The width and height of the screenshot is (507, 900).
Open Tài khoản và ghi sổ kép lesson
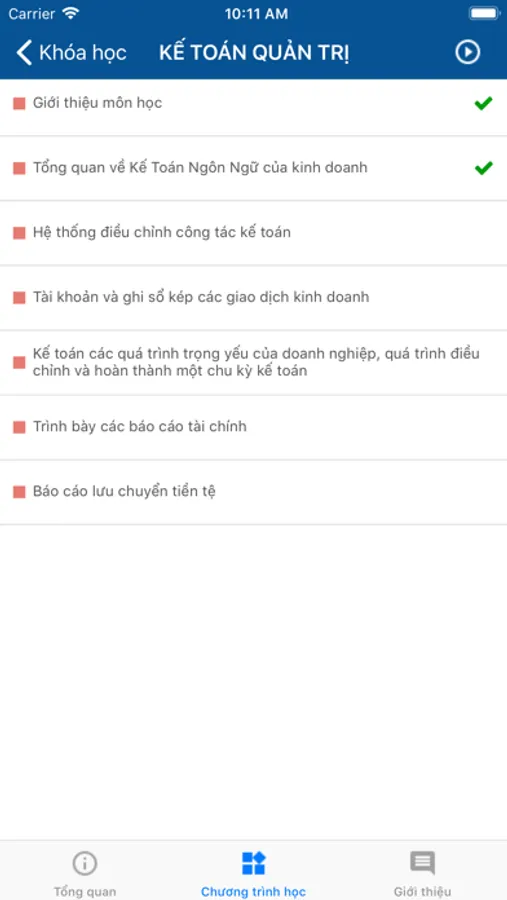[x=253, y=298]
